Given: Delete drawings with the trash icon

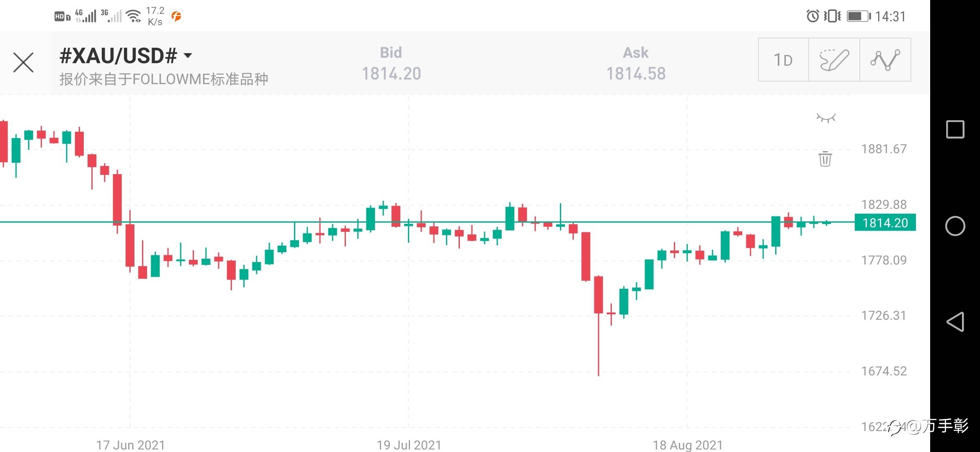Looking at the screenshot, I should [825, 159].
